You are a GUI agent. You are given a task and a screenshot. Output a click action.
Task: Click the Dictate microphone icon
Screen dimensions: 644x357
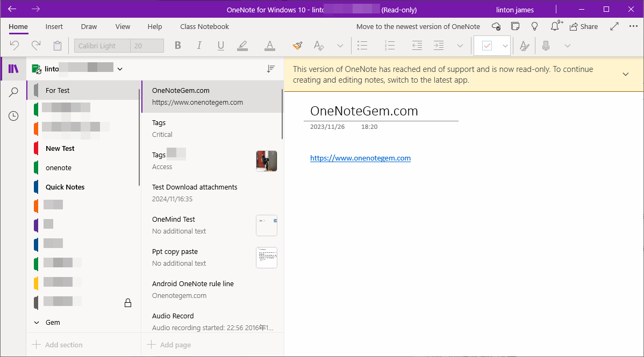pyautogui.click(x=546, y=46)
